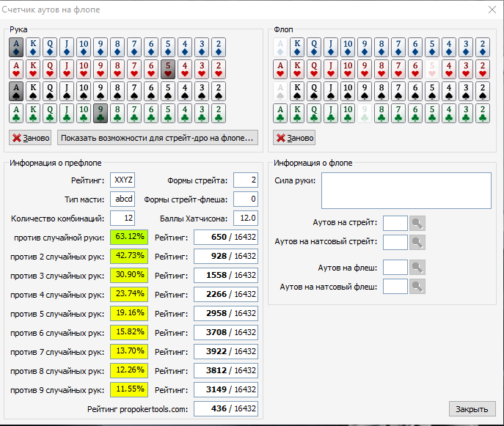Select 5 of hearts in hand grid
The height and width of the screenshot is (426, 504).
pos(168,69)
